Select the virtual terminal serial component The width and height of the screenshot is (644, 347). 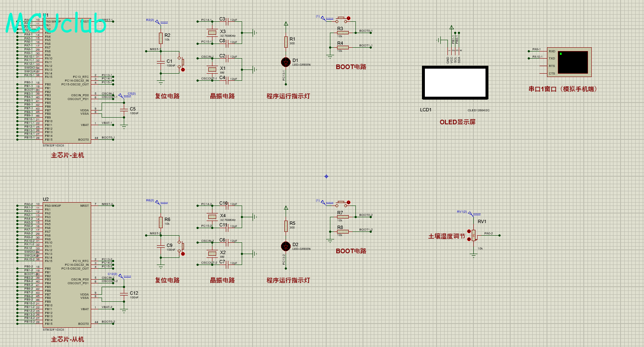569,62
